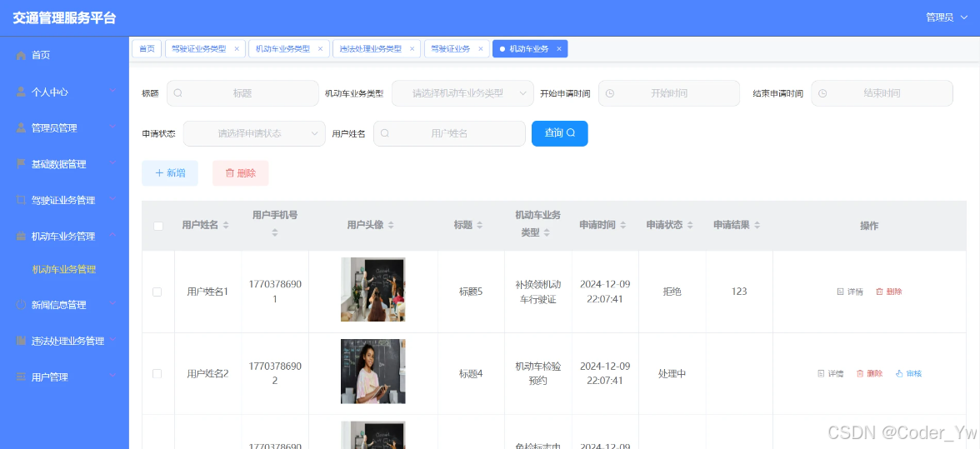
Task: Select the 机动车业务管理 submenu item
Action: click(64, 269)
